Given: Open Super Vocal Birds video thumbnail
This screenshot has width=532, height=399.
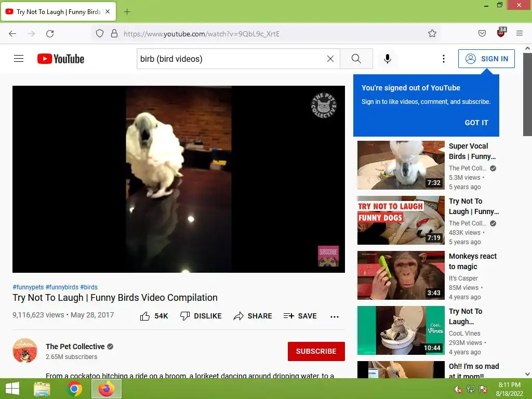Looking at the screenshot, I should (401, 165).
